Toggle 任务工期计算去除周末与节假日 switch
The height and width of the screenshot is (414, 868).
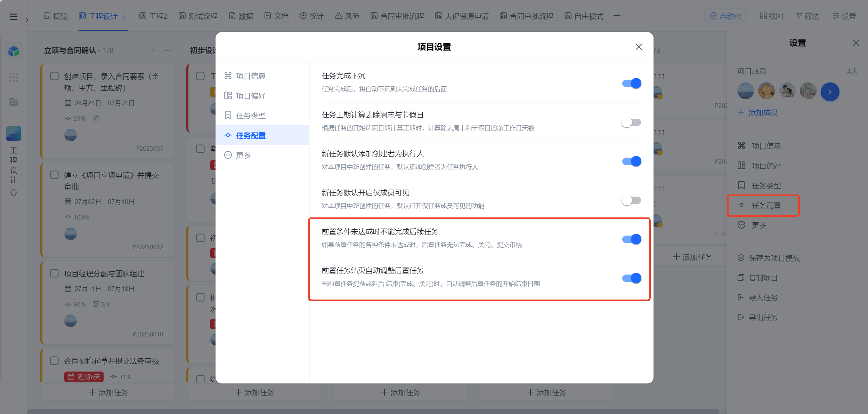631,122
